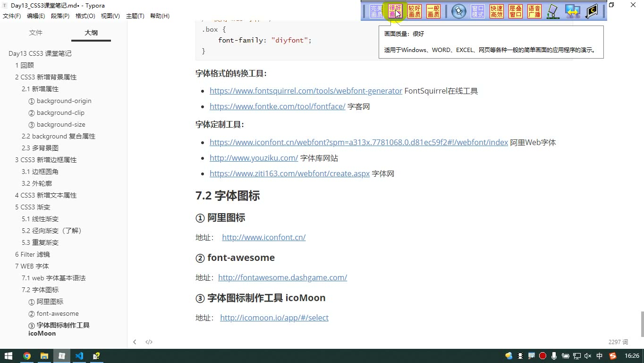The image size is (644, 363).
Task: Open the 编辑(E) menu
Action: tap(36, 16)
